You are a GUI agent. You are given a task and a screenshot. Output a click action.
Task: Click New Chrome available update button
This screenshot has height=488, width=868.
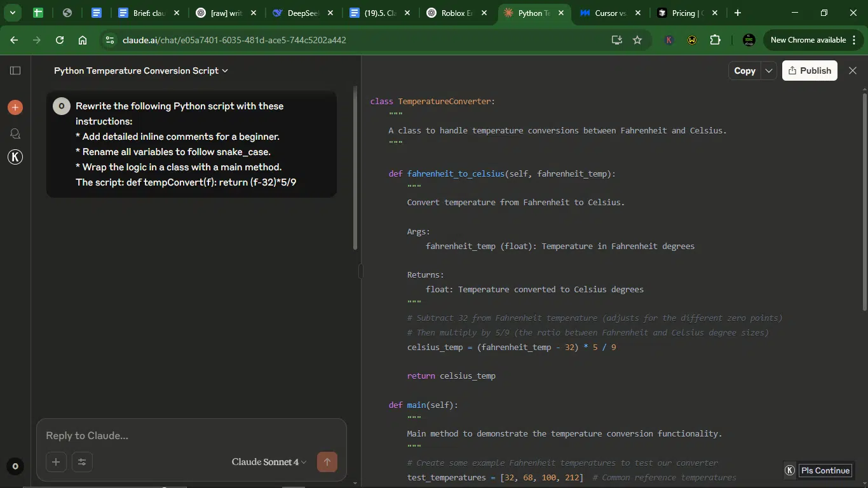click(x=808, y=40)
